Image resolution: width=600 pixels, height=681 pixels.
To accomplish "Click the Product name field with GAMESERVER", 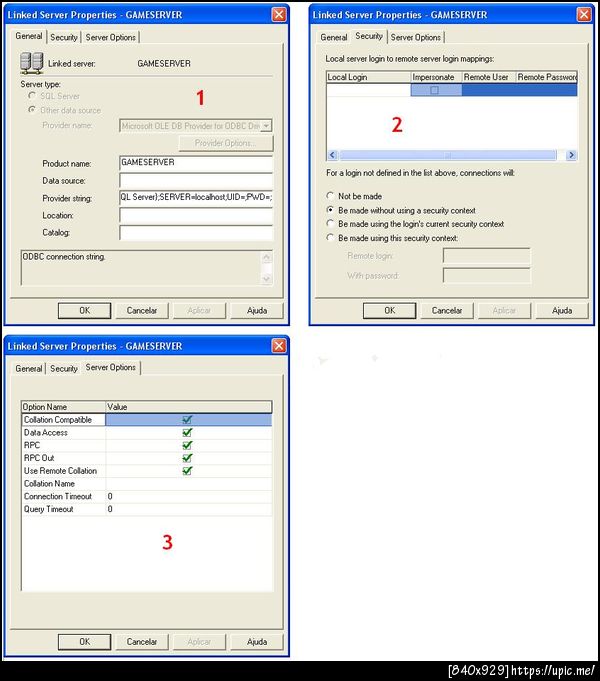I will pyautogui.click(x=196, y=163).
